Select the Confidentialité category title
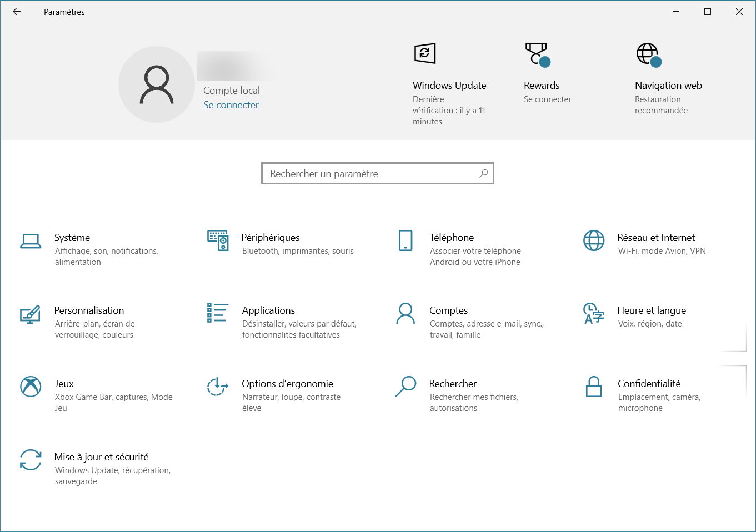 [649, 384]
